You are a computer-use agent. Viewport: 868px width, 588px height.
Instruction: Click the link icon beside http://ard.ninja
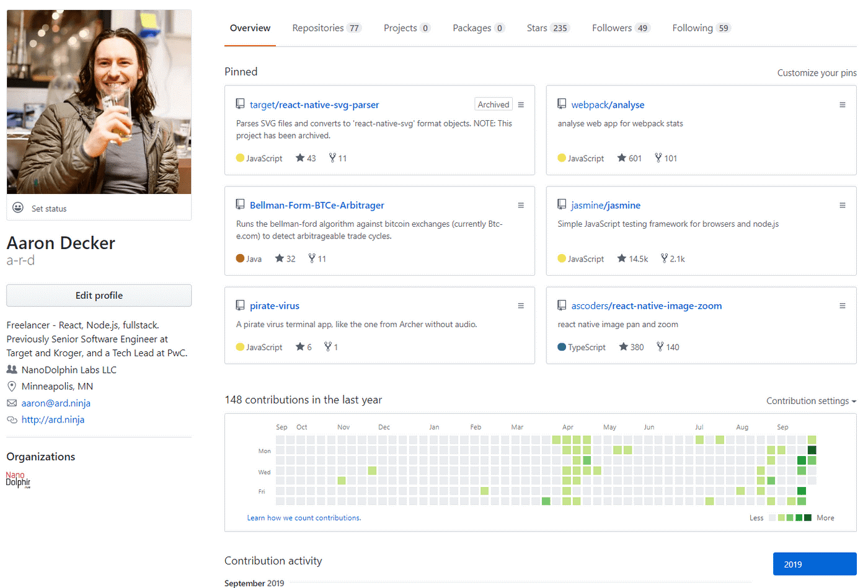tap(11, 419)
